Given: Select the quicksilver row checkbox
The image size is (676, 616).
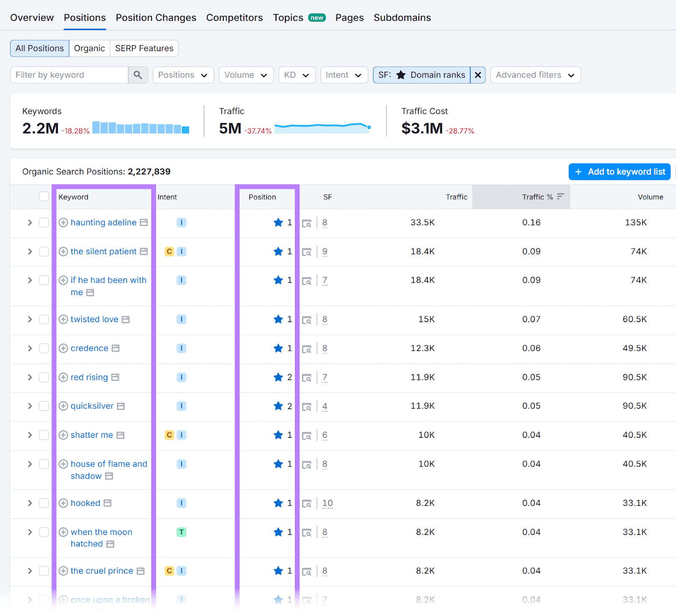Looking at the screenshot, I should tap(44, 406).
